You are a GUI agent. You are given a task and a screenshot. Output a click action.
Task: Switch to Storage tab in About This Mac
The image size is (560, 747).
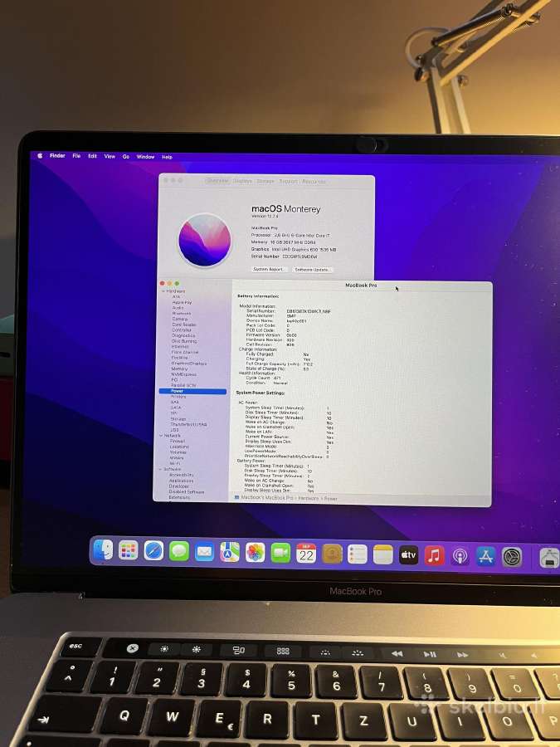coord(265,182)
